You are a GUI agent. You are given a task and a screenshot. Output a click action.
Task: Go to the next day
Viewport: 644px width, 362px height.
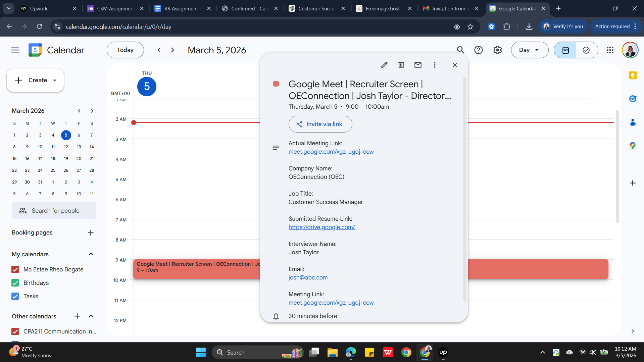[172, 50]
